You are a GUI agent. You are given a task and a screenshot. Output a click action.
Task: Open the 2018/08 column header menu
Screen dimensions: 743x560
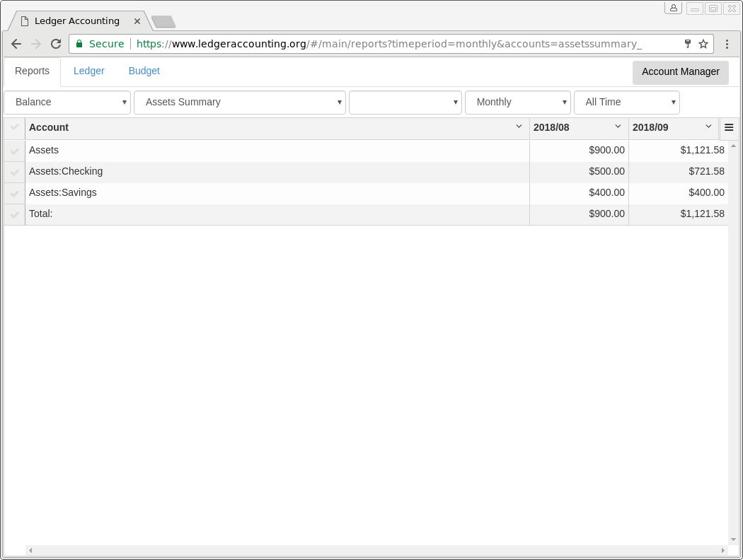(x=618, y=127)
